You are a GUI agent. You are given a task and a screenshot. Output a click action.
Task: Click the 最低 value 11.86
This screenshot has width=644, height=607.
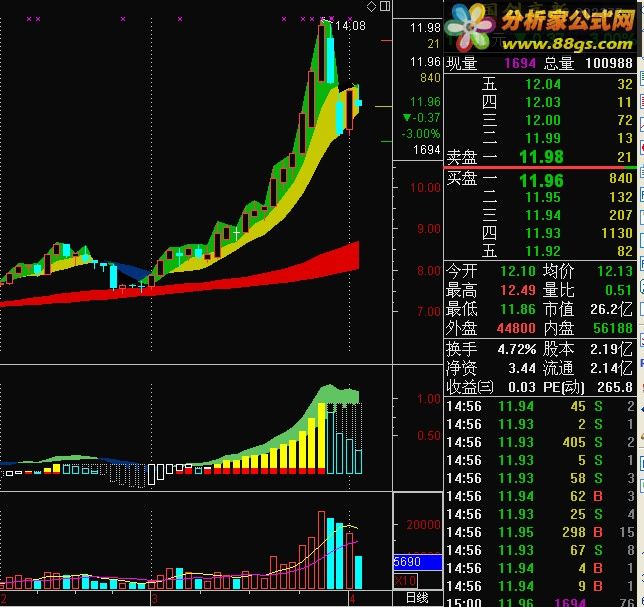[518, 309]
